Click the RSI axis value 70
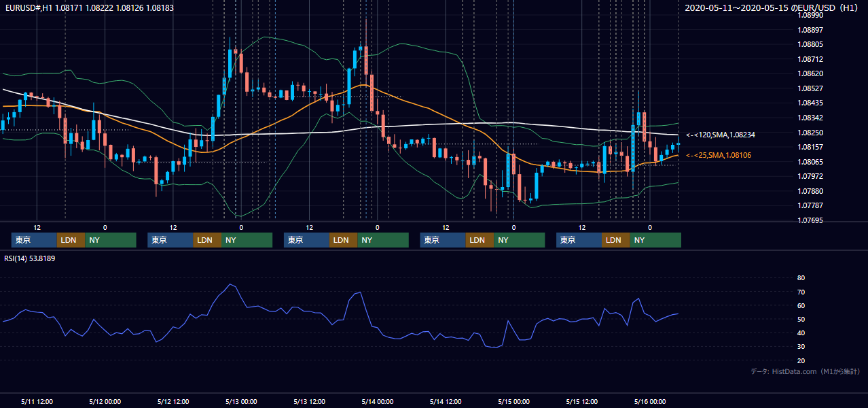The image size is (868, 408). pos(801,292)
